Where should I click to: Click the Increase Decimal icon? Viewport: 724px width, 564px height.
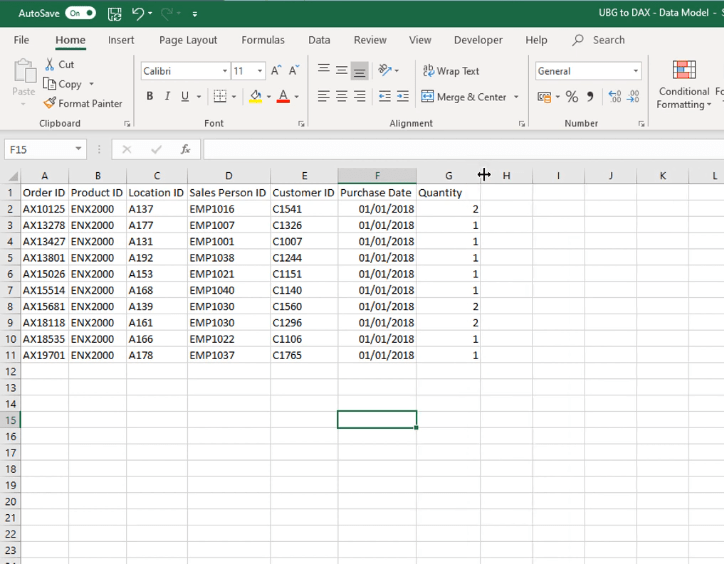615,97
